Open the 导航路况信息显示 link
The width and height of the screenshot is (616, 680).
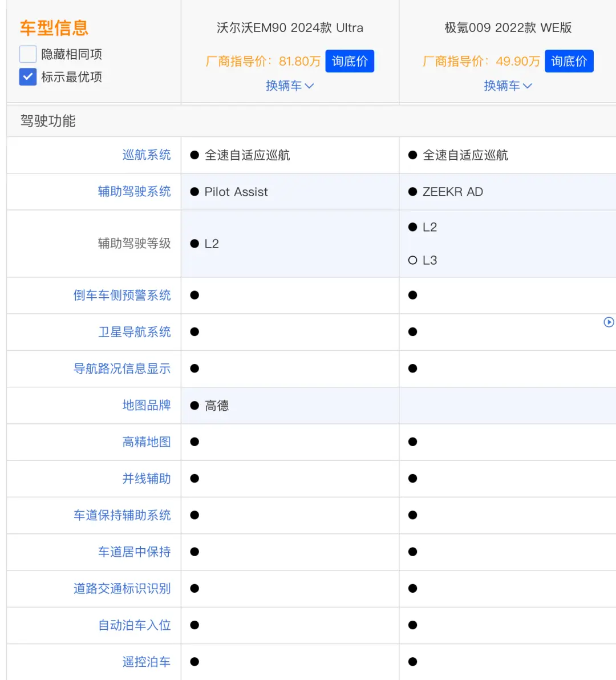122,369
